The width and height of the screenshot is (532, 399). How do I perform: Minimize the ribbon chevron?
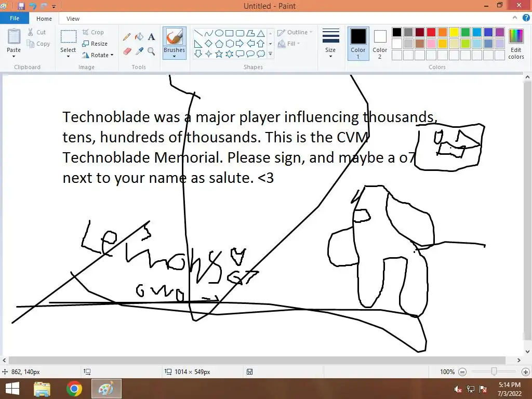click(x=515, y=18)
